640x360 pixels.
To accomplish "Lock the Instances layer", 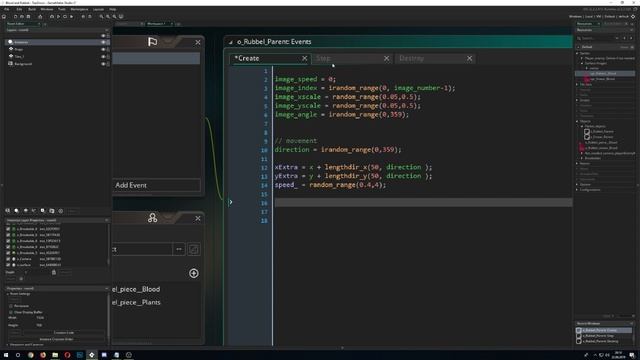I will (x=108, y=42).
